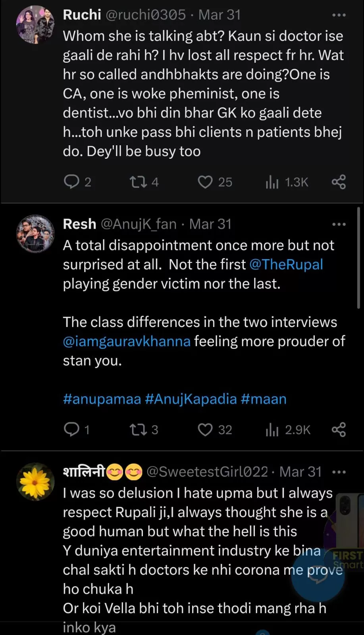Open the sunflower profile avatar
364x635 pixels.
(x=35, y=481)
